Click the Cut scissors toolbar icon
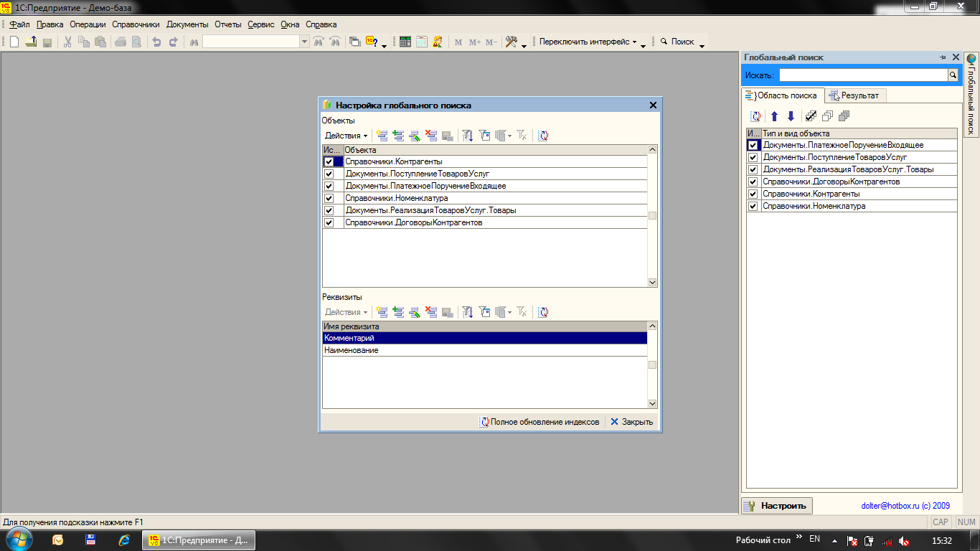 click(67, 42)
